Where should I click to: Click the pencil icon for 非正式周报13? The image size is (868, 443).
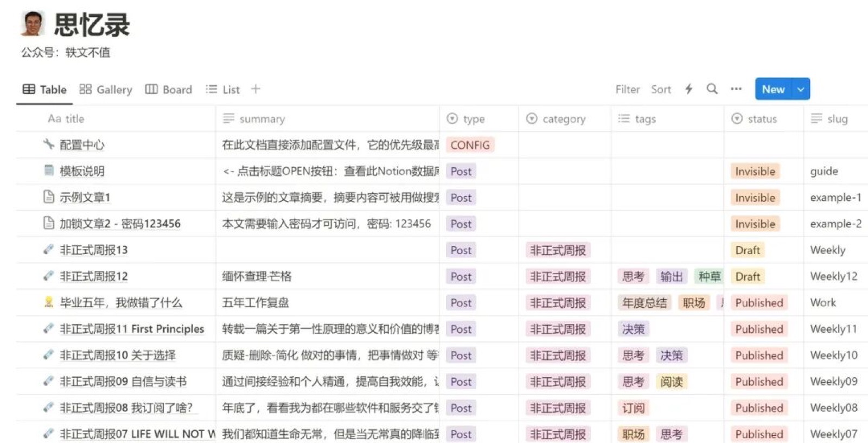(x=49, y=249)
